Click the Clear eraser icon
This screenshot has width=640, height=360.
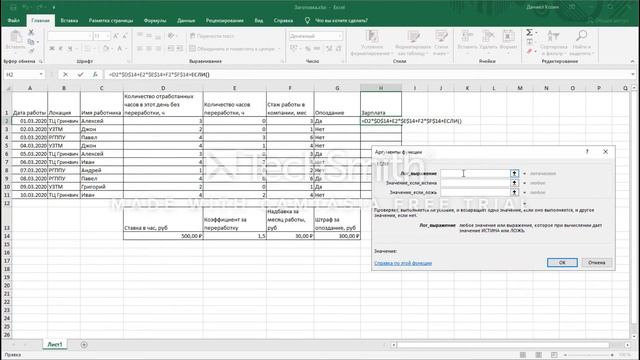click(x=529, y=51)
